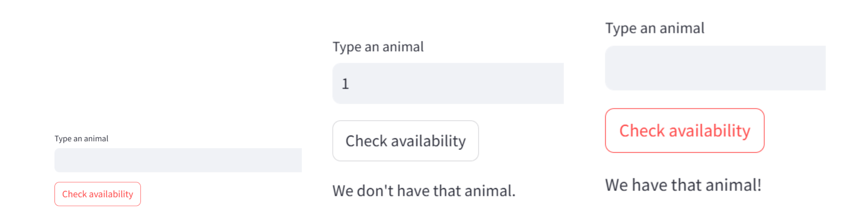Select the text box below the largest label
868x220 pixels.
pos(715,68)
